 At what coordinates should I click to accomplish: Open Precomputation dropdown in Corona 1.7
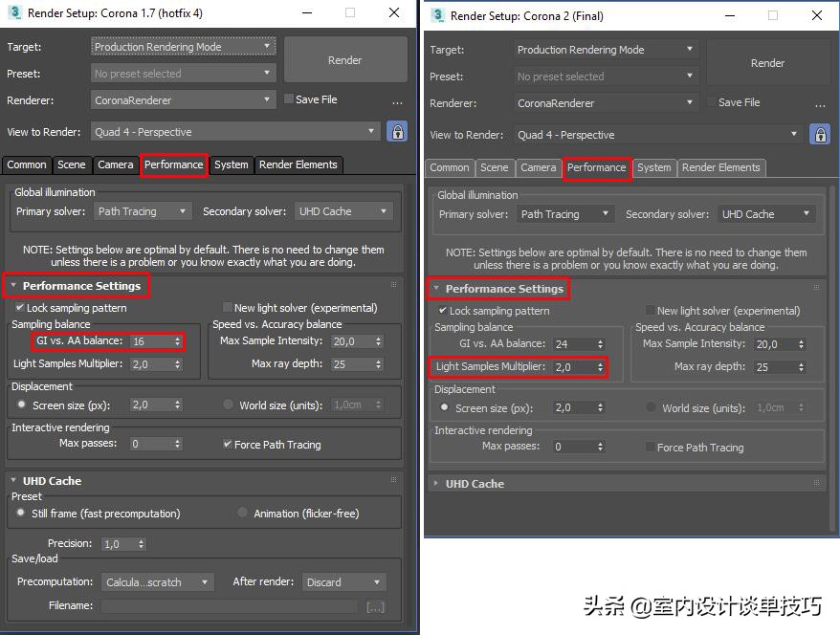(x=158, y=582)
